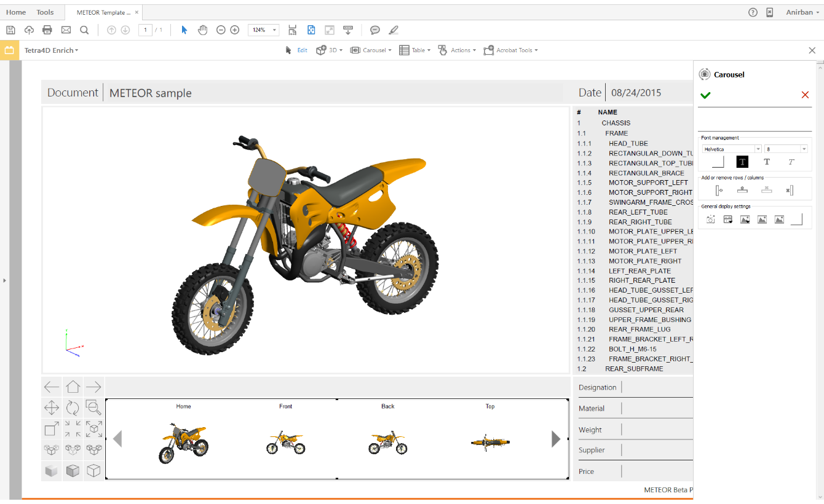This screenshot has width=824, height=504.
Task: Click the print icon in toolbar
Action: point(47,30)
